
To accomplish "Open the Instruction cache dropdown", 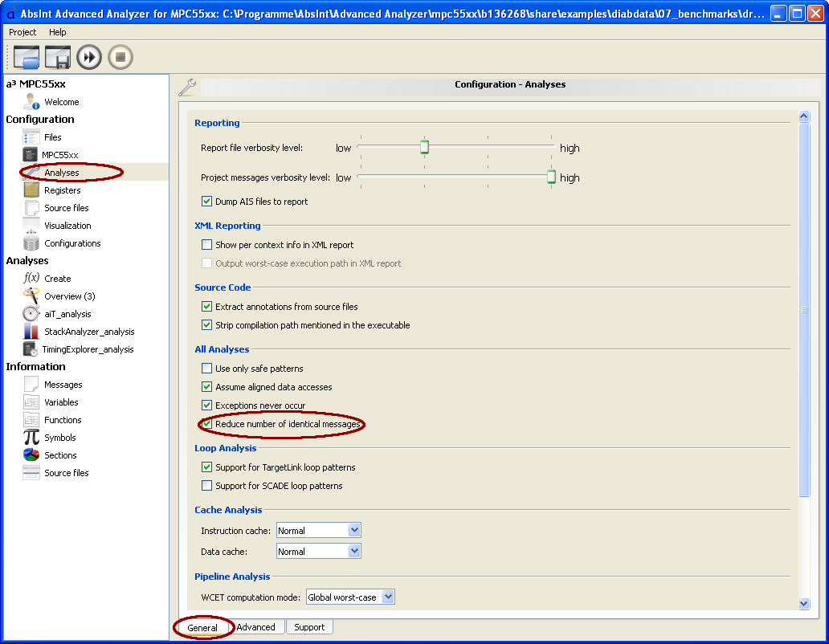I will point(319,530).
